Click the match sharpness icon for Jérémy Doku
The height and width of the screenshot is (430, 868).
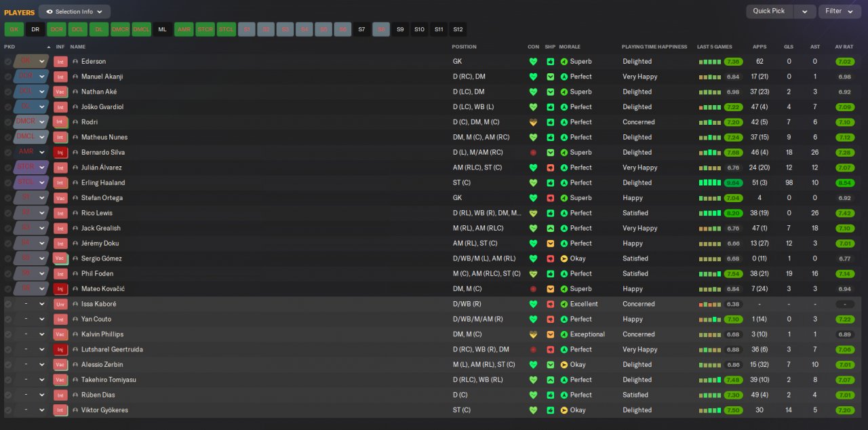[x=551, y=243]
